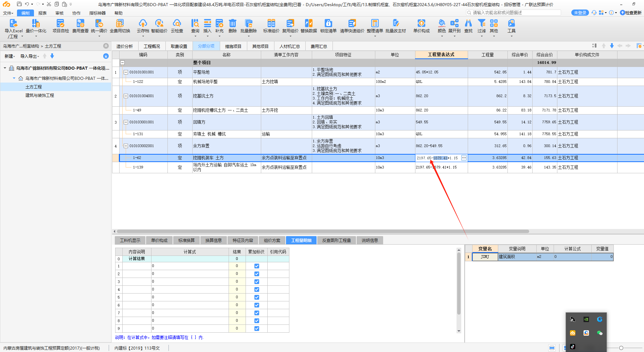Click the 未登录 login button
Image resolution: width=644 pixels, height=352 pixels.
[580, 13]
